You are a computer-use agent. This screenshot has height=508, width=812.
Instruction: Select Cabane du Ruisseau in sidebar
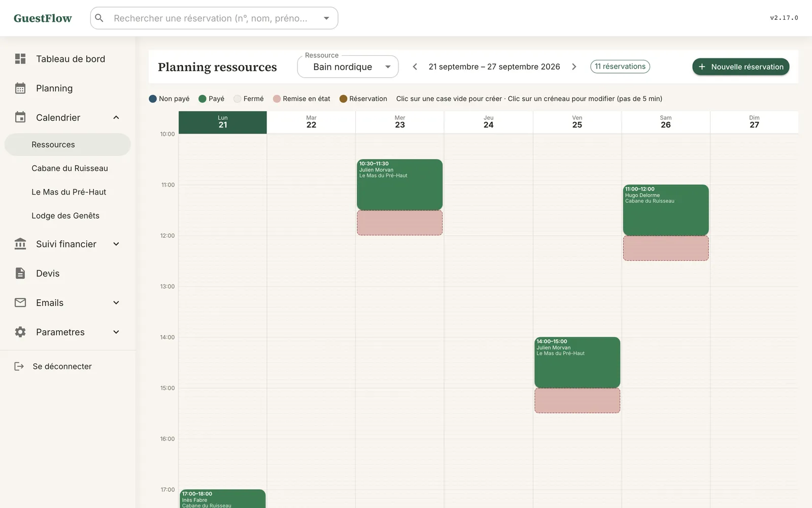(70, 168)
